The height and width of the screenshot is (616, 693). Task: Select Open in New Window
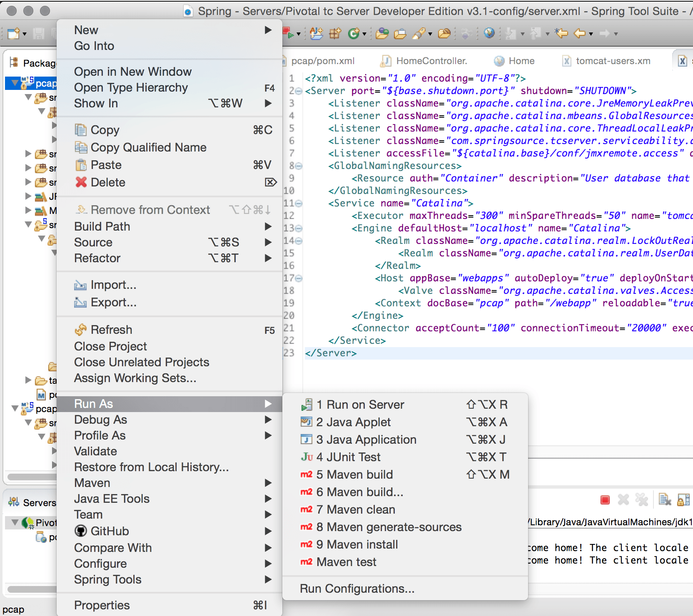(x=170, y=72)
